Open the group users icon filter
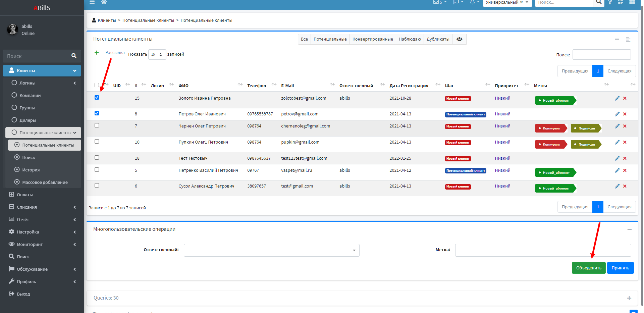Viewport: 644px width, 313px height. point(459,39)
